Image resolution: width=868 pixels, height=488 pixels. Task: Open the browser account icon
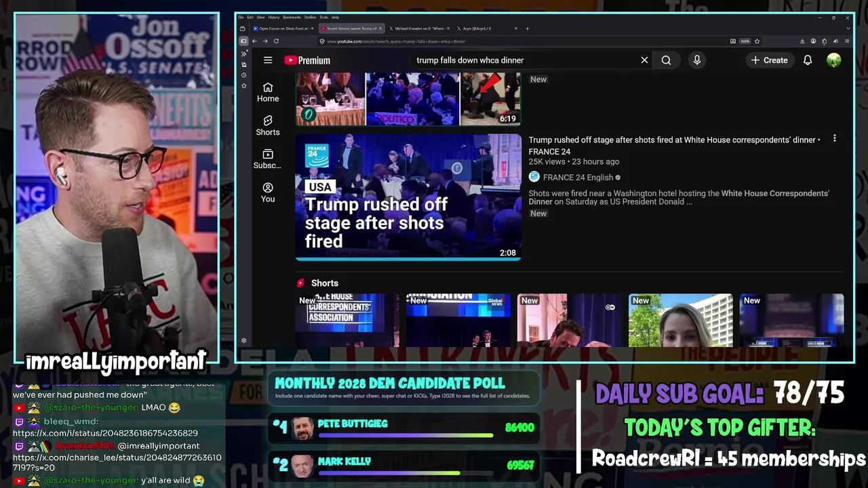pos(813,41)
